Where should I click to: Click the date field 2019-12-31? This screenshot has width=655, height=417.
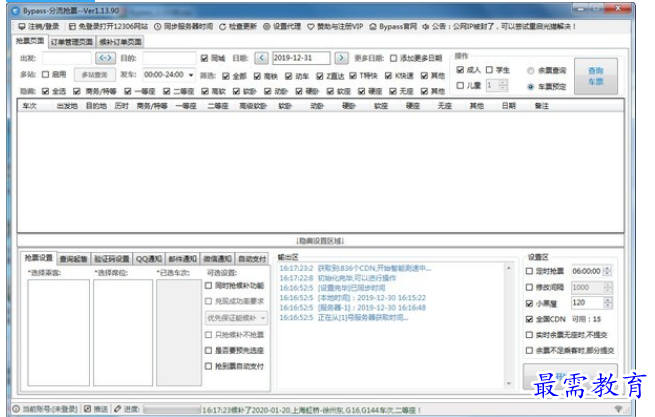point(301,58)
